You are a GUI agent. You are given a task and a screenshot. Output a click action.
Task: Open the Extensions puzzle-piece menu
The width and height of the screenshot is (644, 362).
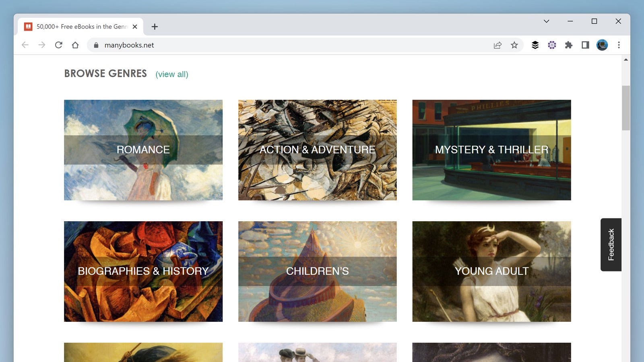pyautogui.click(x=569, y=45)
